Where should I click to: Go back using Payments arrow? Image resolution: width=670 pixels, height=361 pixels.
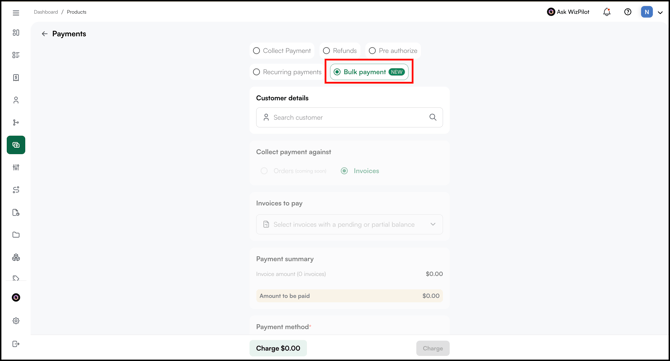pos(44,34)
